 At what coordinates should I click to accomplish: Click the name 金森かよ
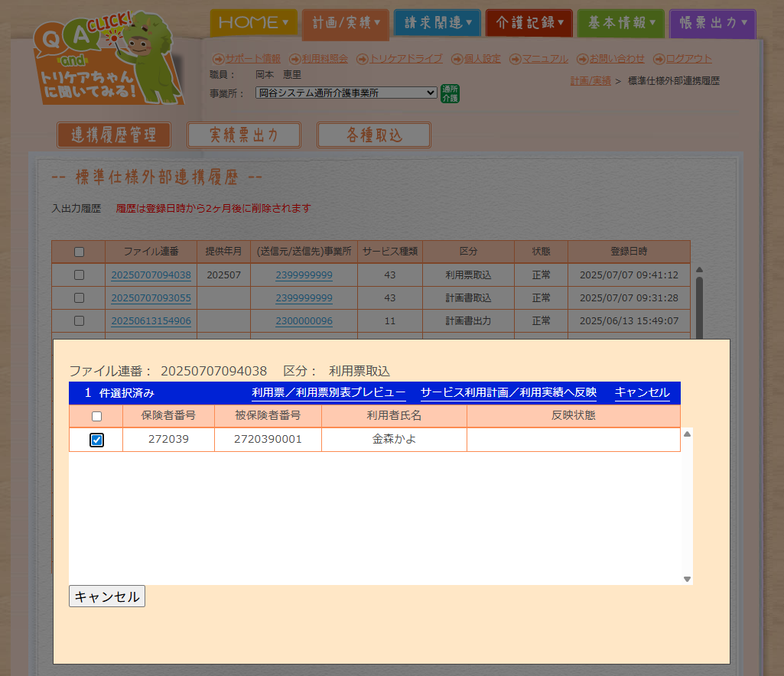394,440
